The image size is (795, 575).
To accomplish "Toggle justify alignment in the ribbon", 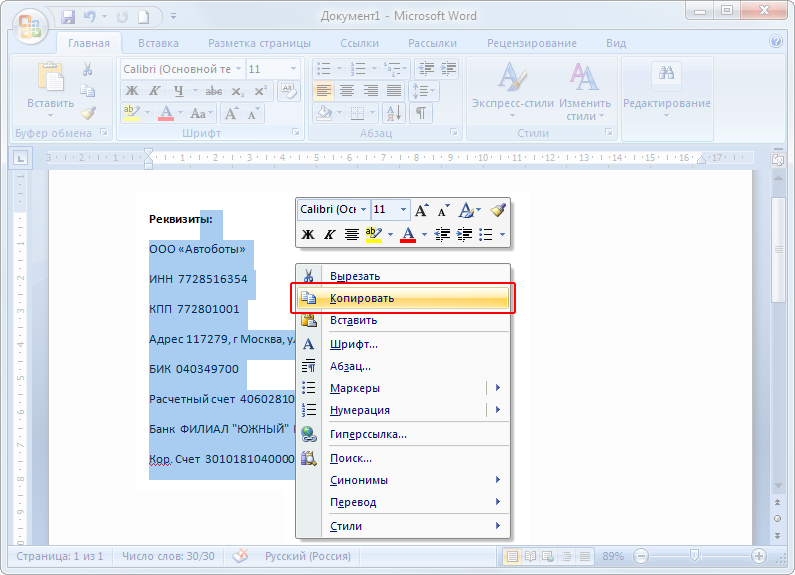I will point(394,91).
